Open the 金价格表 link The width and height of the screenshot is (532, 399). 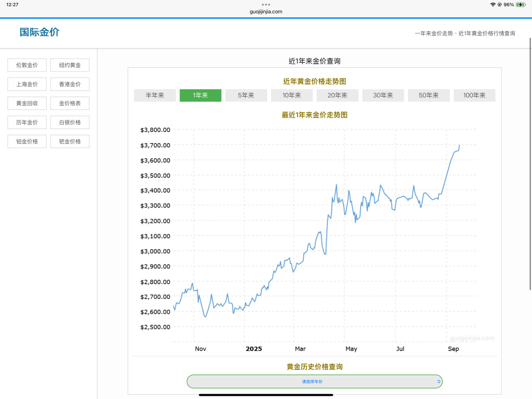tap(70, 103)
